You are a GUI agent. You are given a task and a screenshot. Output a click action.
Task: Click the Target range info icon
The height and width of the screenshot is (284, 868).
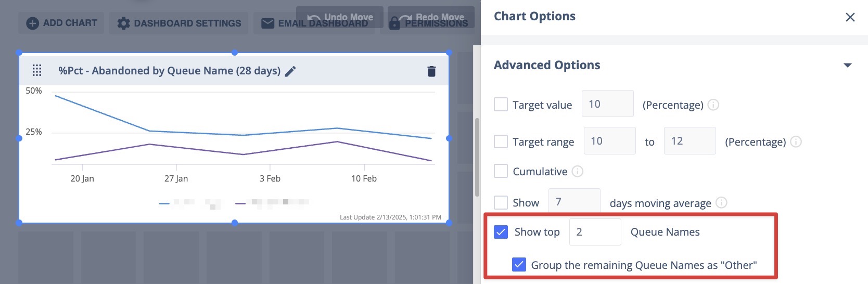[796, 141]
